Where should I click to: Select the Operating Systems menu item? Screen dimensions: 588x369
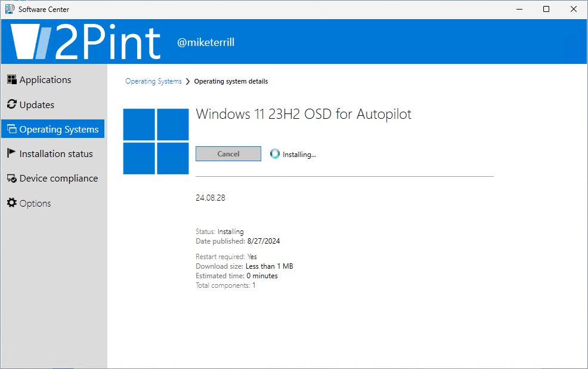[x=52, y=129]
